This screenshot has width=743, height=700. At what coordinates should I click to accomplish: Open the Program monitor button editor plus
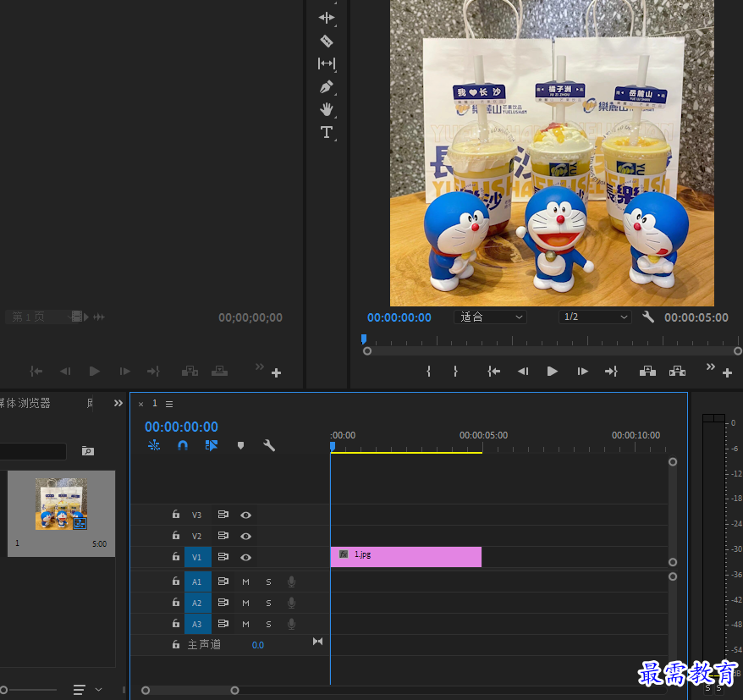[728, 373]
